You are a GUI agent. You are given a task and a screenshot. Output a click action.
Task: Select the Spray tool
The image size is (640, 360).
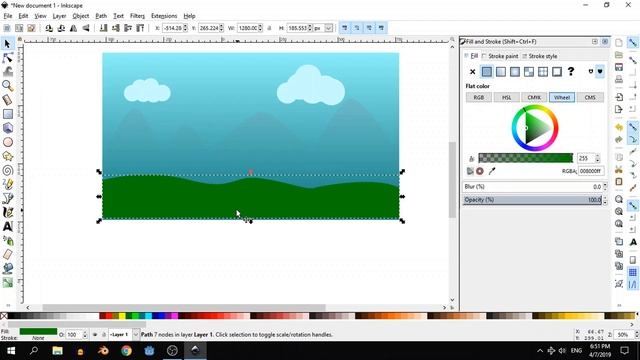tap(7, 240)
